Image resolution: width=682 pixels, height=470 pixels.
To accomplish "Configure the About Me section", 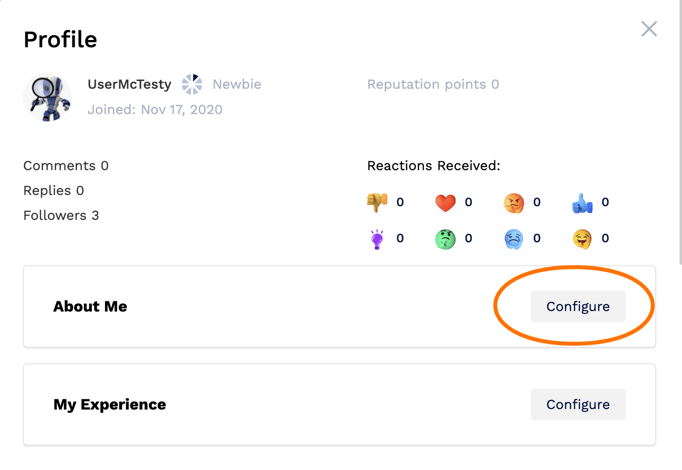I will click(578, 307).
